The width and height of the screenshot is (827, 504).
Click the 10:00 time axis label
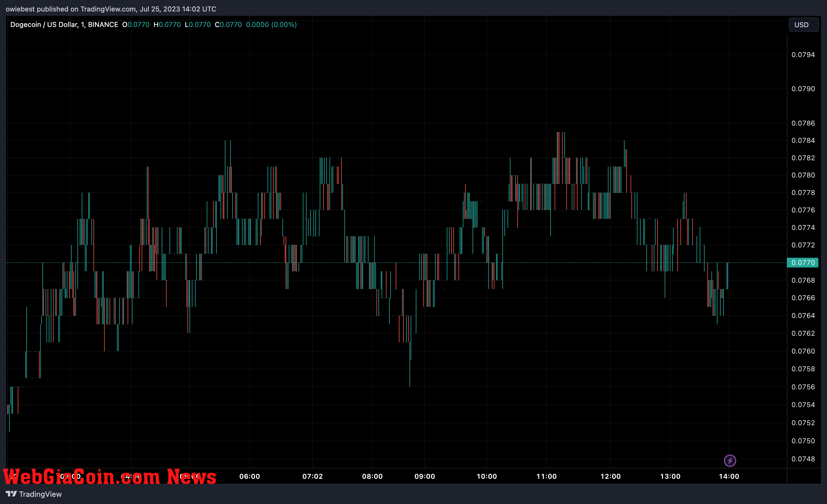coord(487,476)
